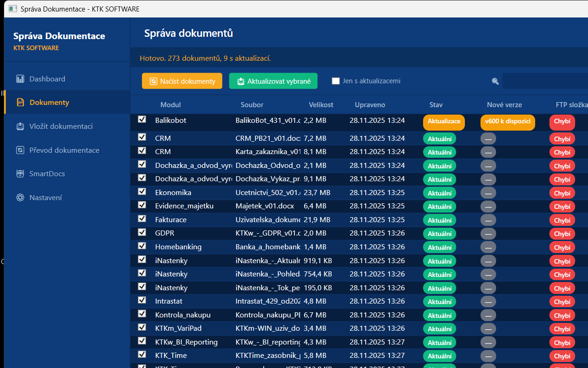Focus the document search field

pos(544,81)
